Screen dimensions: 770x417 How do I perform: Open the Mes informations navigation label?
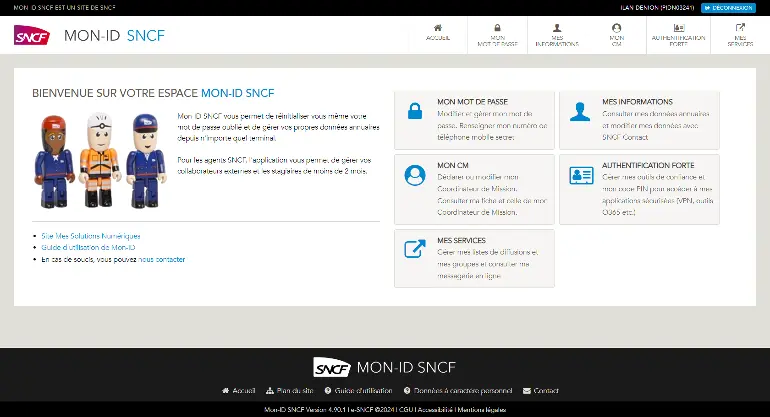point(557,41)
